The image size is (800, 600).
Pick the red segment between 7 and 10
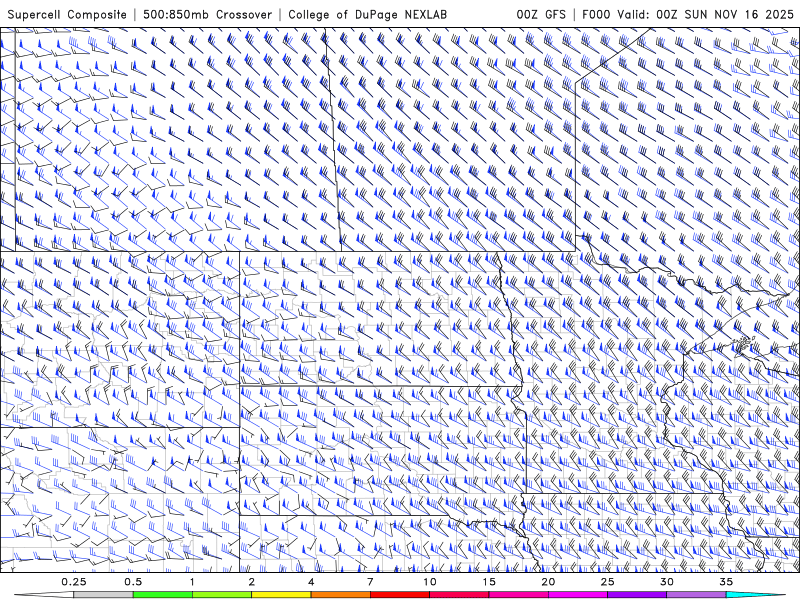coord(399,595)
